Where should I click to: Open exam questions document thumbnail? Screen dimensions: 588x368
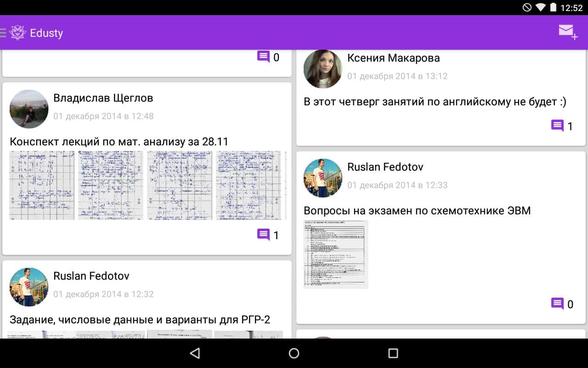click(336, 254)
